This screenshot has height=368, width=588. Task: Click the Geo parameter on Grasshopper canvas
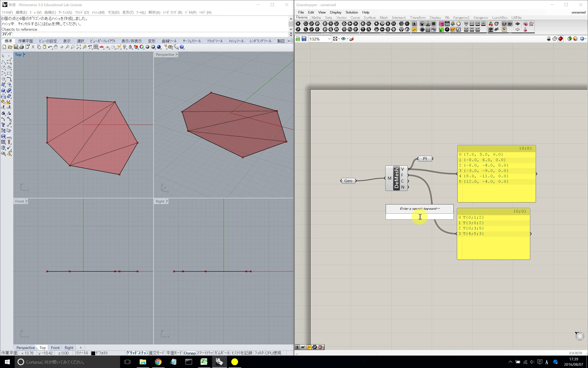[x=348, y=181]
